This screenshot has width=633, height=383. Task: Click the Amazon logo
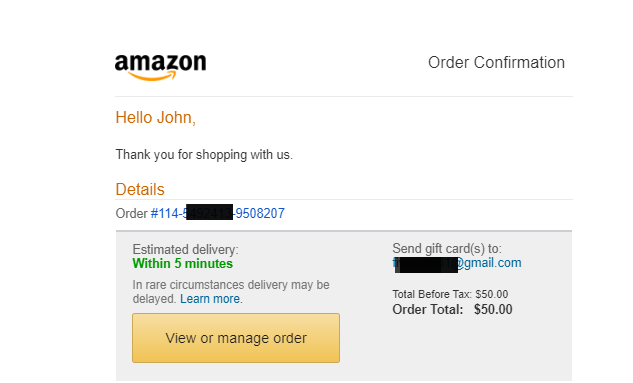[x=160, y=67]
